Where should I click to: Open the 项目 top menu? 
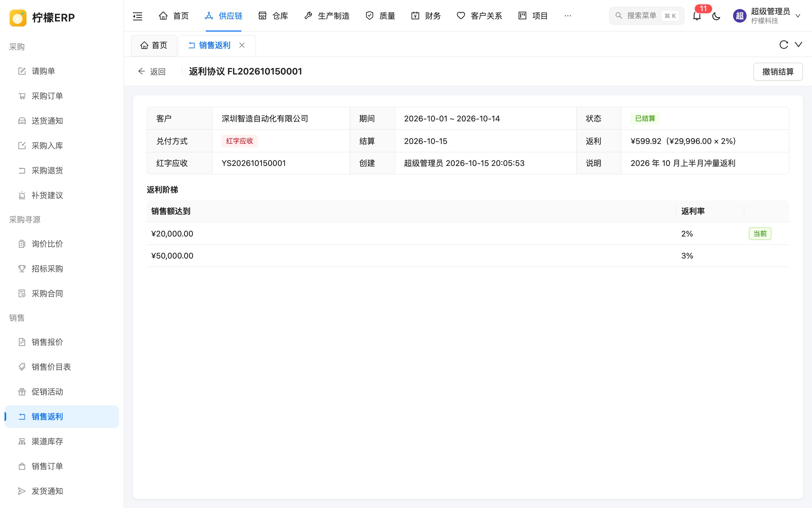click(x=533, y=16)
